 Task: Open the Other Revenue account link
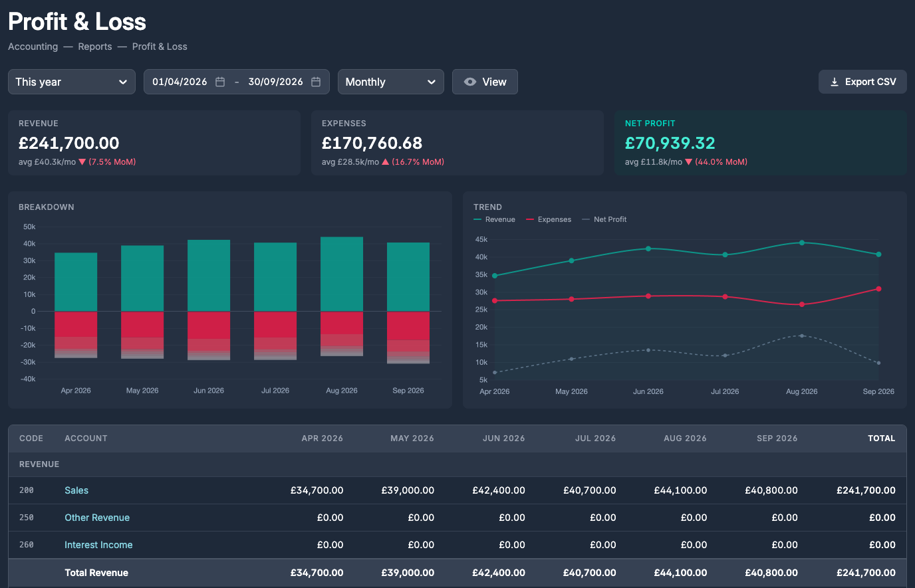point(97,518)
